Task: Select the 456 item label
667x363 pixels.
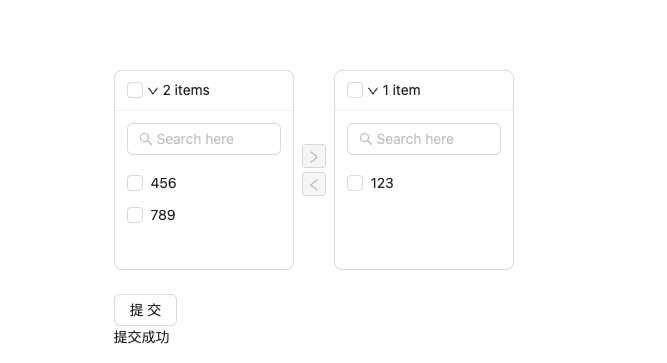Action: point(163,183)
